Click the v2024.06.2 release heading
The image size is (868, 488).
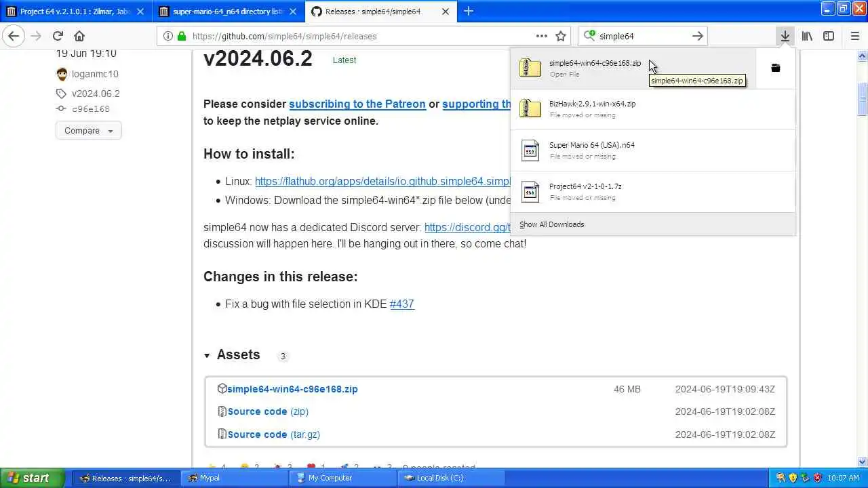pyautogui.click(x=258, y=59)
